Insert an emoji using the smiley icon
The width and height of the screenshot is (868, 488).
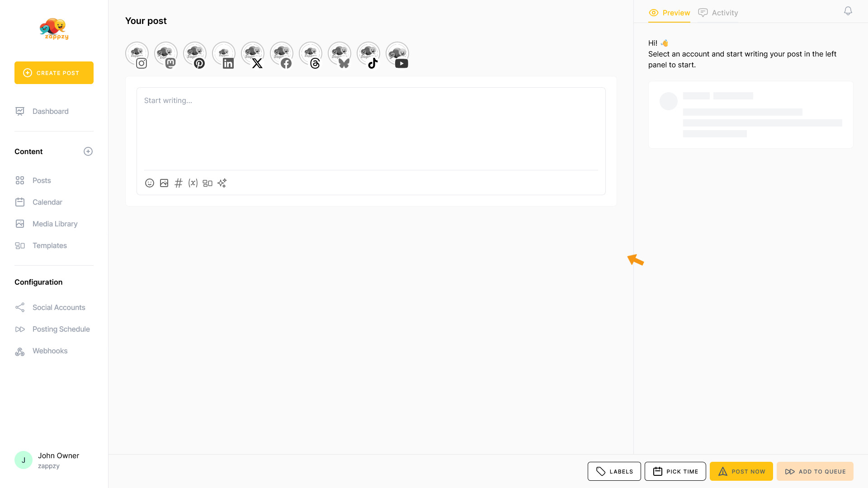(150, 183)
